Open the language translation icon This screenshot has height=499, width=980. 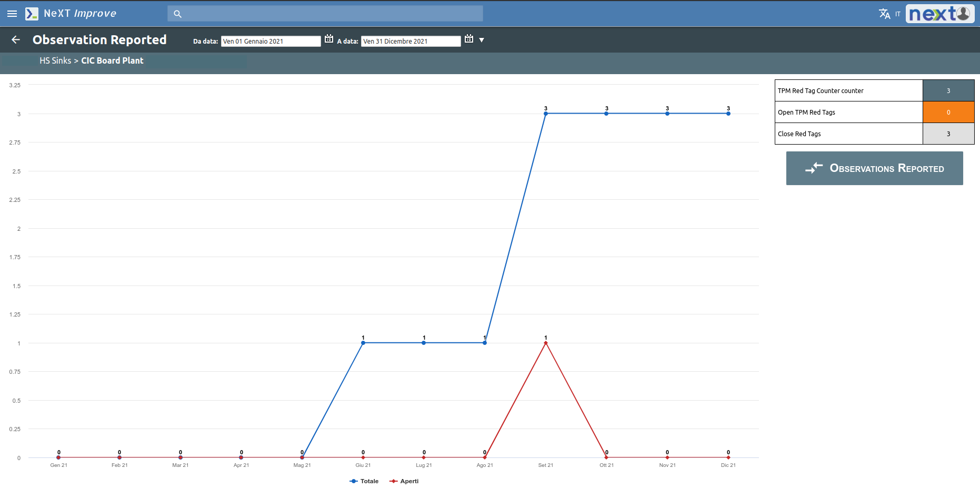(x=884, y=14)
